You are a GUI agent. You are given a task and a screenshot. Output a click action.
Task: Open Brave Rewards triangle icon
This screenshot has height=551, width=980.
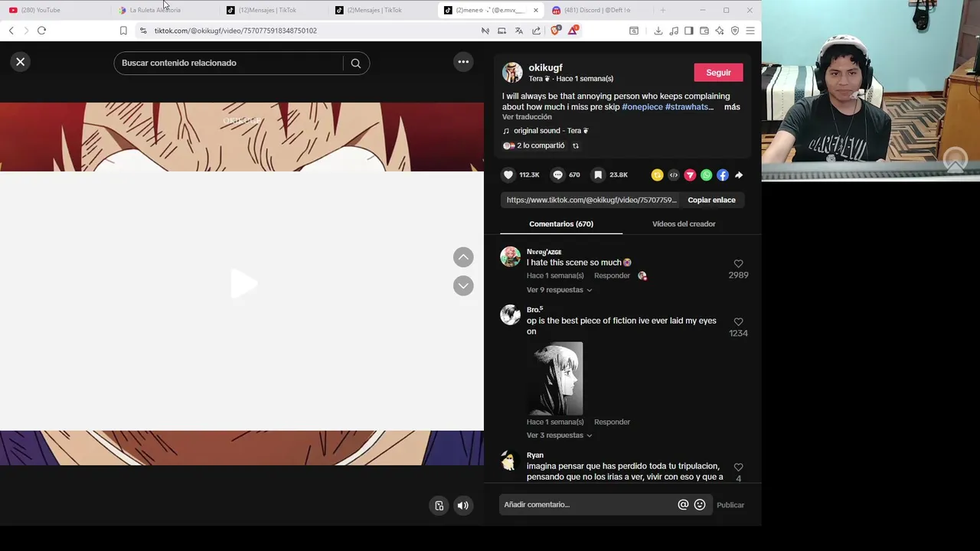pos(573,31)
